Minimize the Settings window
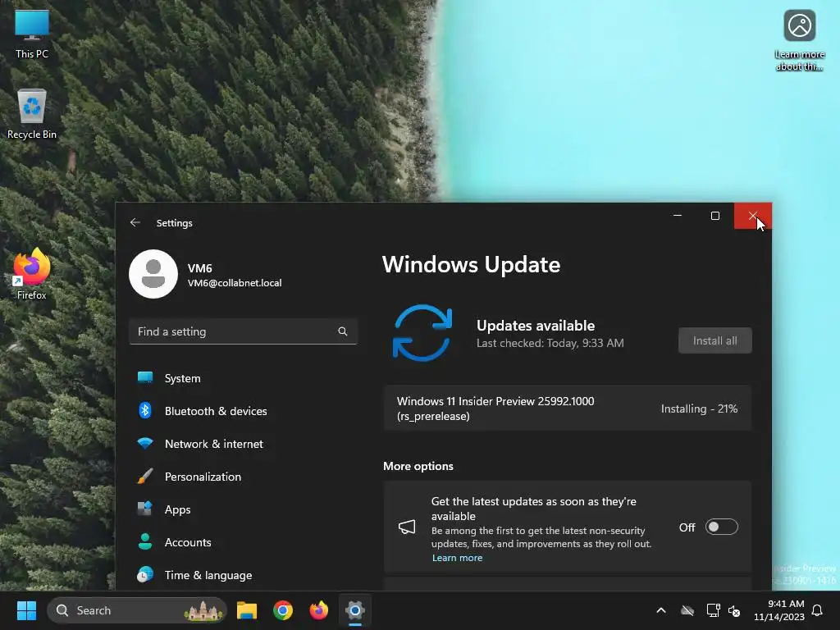 click(678, 216)
